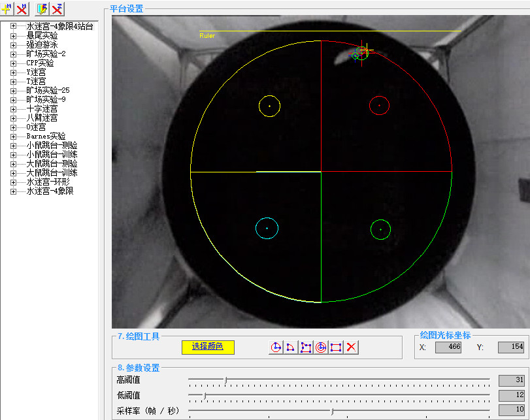Select Y迷宫 in the experiment list

(36, 72)
